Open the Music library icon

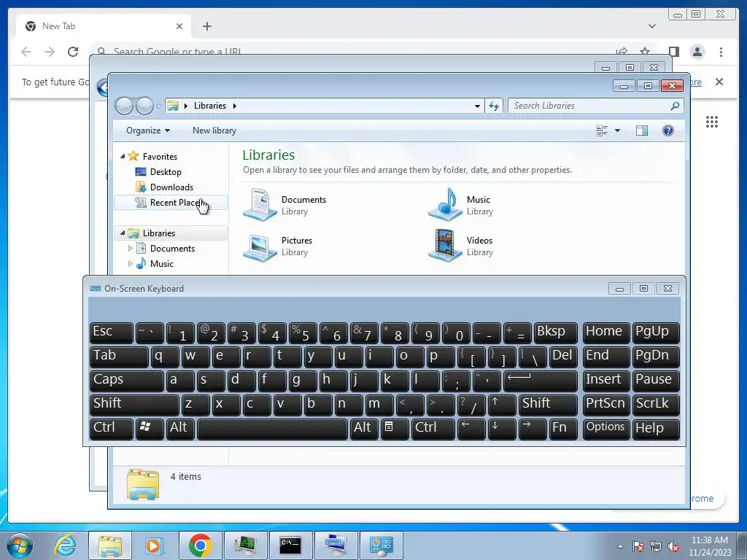click(445, 205)
